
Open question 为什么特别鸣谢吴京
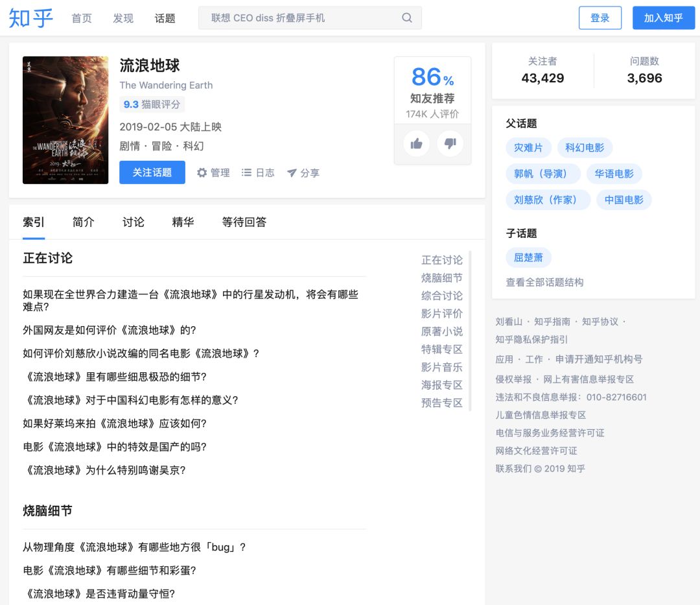point(104,470)
